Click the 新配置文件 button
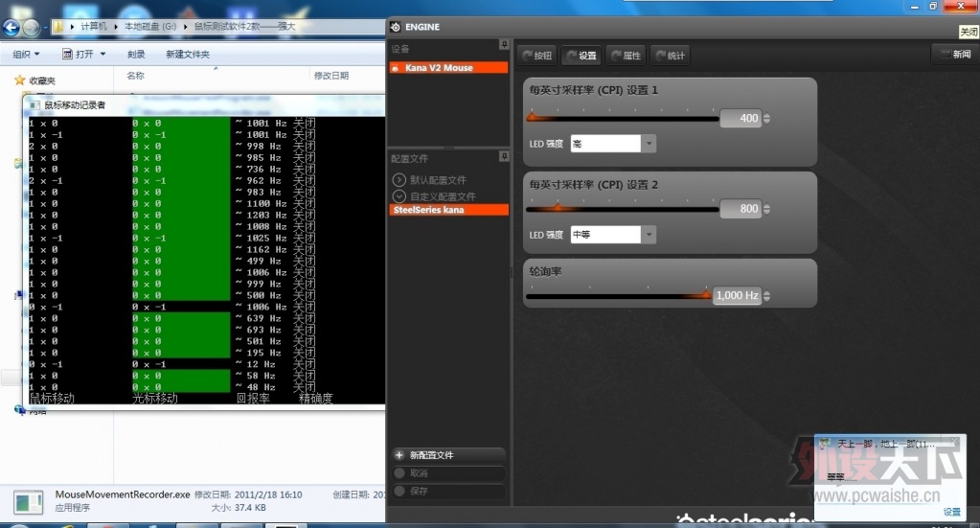The image size is (980, 528). (448, 455)
